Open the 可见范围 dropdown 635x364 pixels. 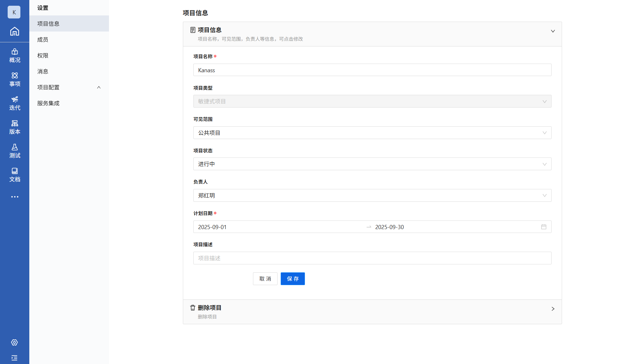372,133
